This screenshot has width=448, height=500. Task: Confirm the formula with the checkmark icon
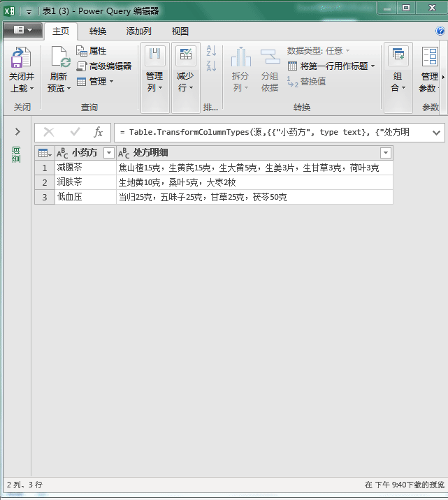75,132
